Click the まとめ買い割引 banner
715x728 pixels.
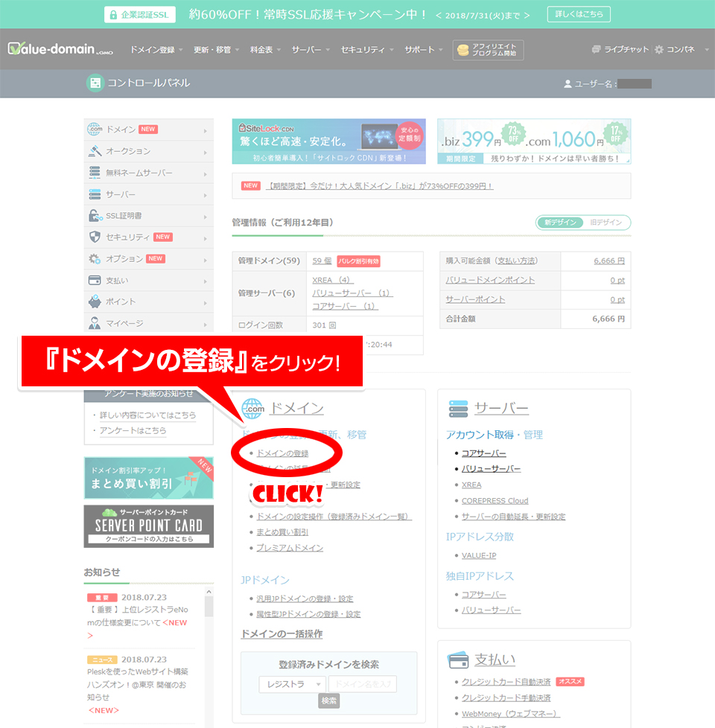click(149, 478)
